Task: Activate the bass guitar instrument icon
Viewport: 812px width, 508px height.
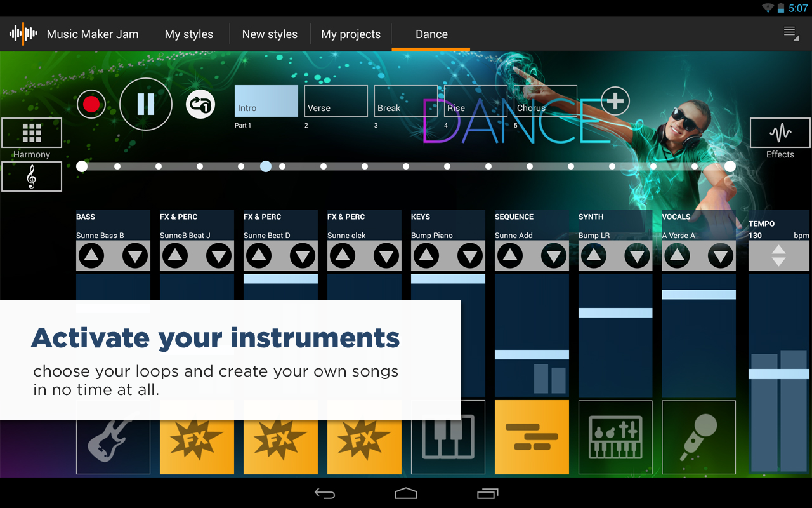Action: pos(113,438)
